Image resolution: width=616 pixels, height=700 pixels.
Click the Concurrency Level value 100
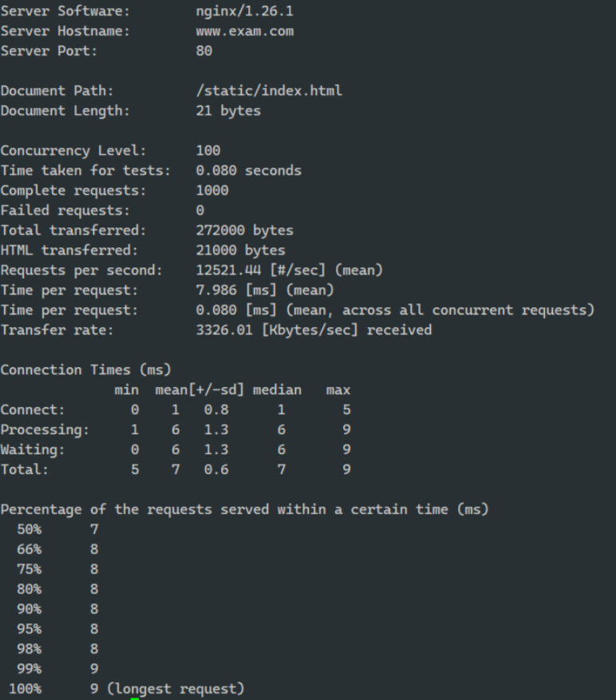(208, 150)
